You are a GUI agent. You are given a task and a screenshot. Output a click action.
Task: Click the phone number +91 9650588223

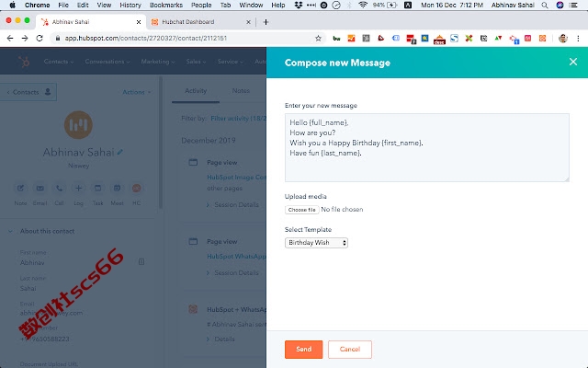[x=45, y=339]
